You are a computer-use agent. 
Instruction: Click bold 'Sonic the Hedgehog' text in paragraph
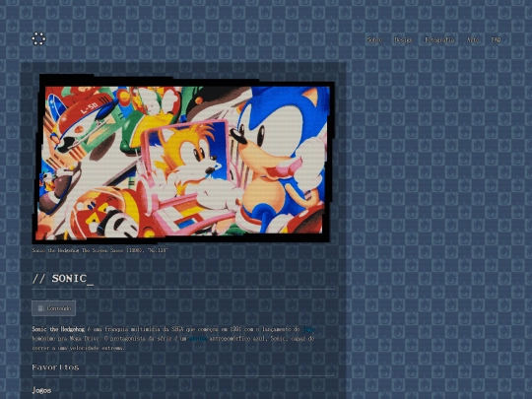coord(58,329)
